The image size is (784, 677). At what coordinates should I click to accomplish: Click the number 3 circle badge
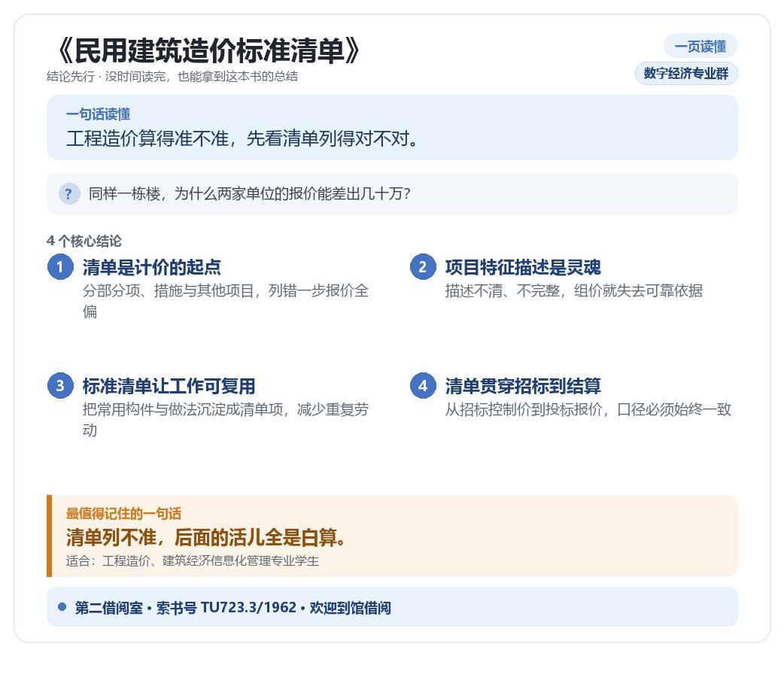(x=60, y=385)
